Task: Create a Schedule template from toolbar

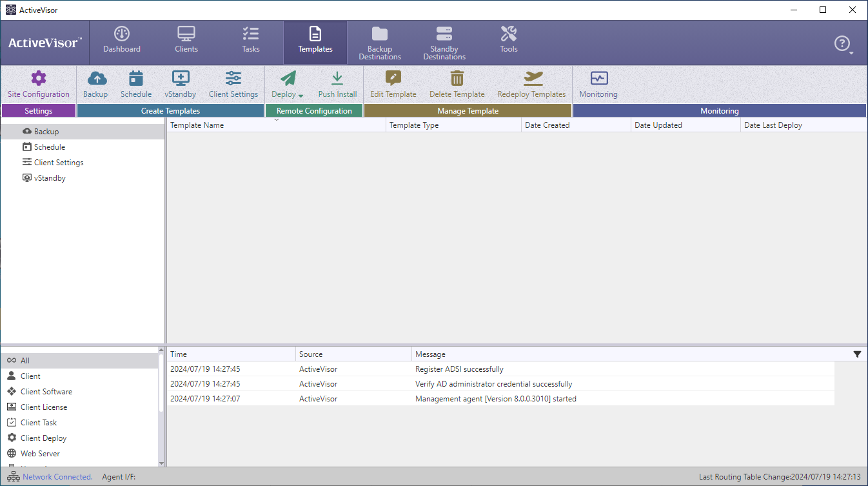Action: (136, 85)
